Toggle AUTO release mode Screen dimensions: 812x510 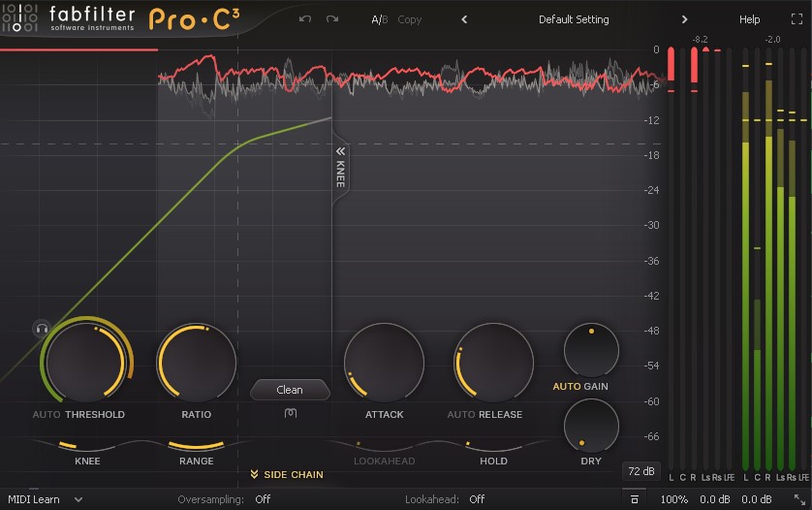coord(461,415)
